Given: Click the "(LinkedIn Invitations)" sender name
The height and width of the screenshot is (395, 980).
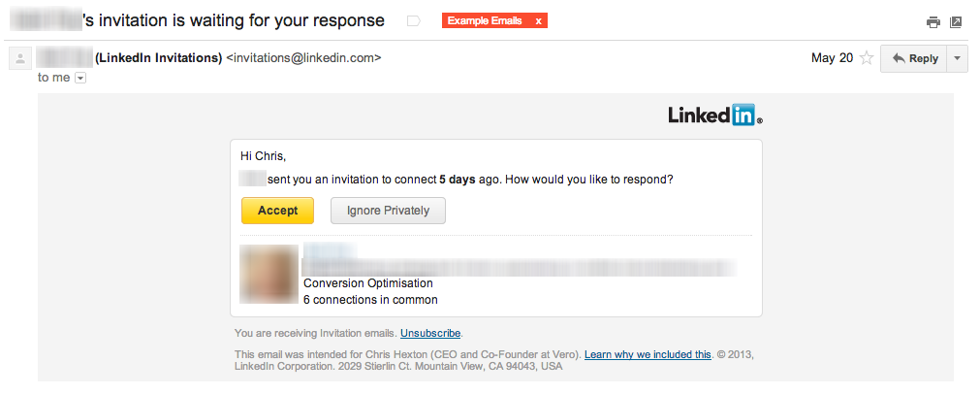Looking at the screenshot, I should (x=159, y=58).
